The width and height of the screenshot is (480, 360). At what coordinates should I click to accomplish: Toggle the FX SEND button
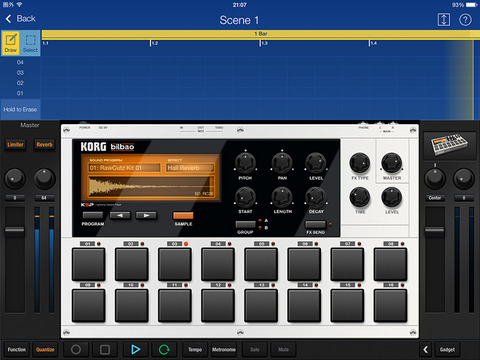click(315, 224)
